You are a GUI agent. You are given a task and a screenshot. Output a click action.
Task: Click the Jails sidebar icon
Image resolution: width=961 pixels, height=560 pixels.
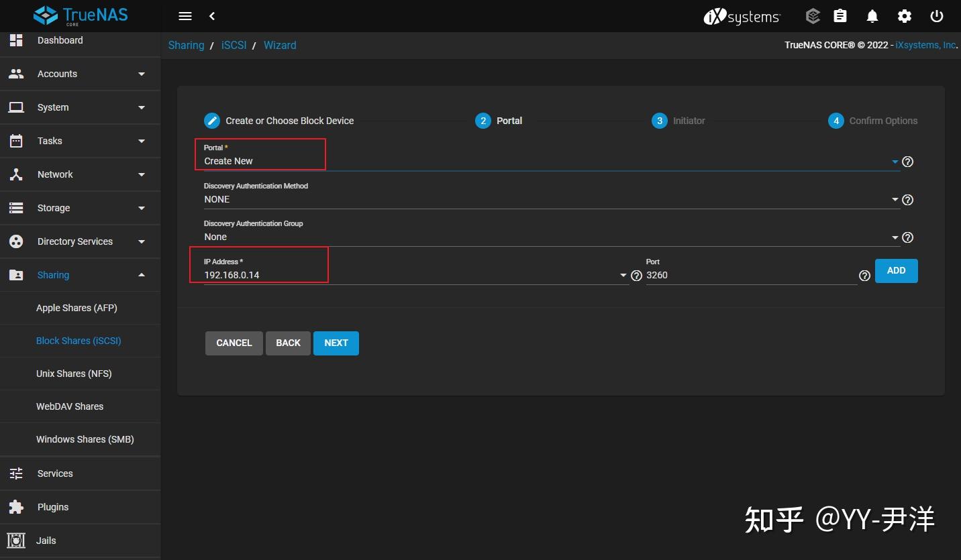(x=16, y=541)
